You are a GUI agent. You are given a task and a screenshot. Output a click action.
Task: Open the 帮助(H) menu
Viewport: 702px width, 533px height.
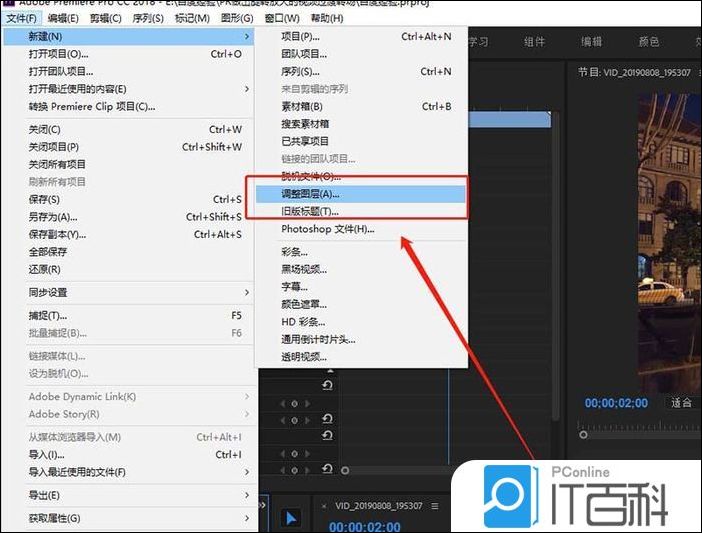(x=327, y=18)
